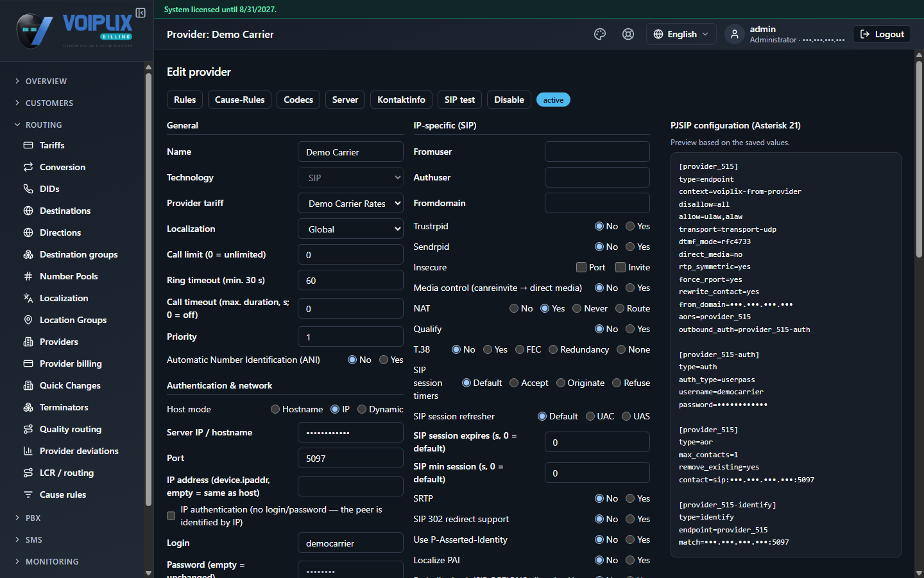Choose Hostname as host mode
The width and height of the screenshot is (924, 578).
275,409
